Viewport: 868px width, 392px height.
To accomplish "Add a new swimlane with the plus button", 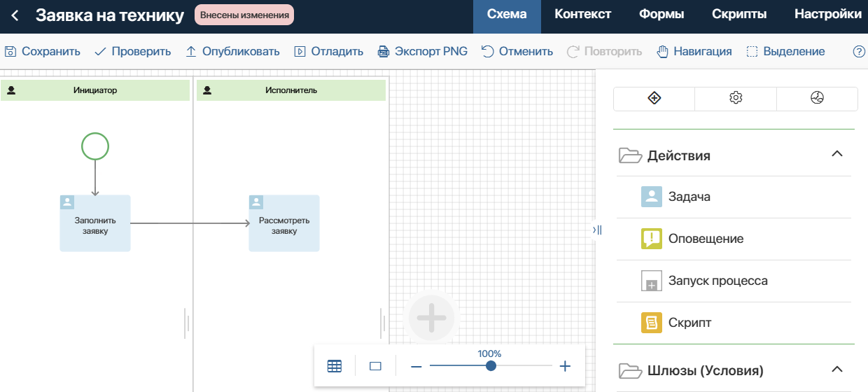I will pos(432,318).
